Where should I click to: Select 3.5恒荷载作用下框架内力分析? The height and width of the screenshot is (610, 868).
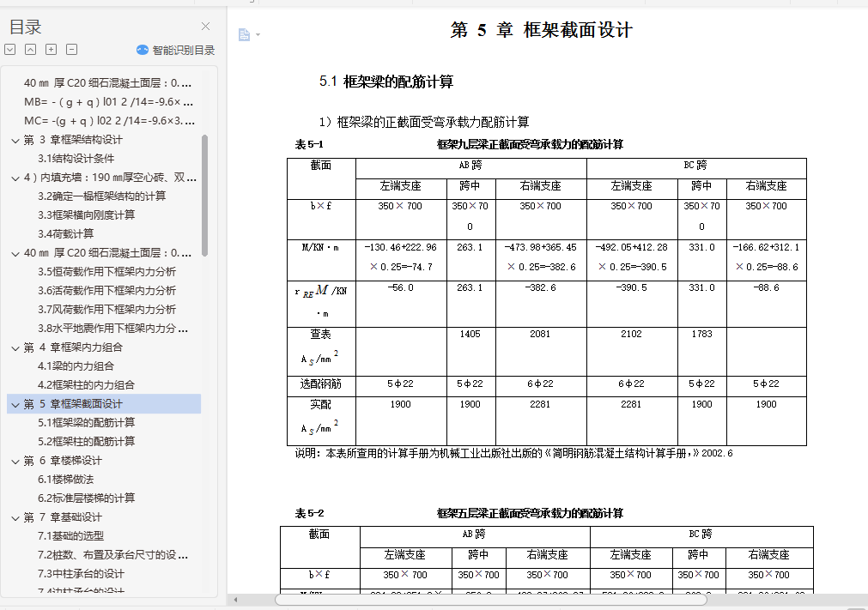click(x=106, y=272)
